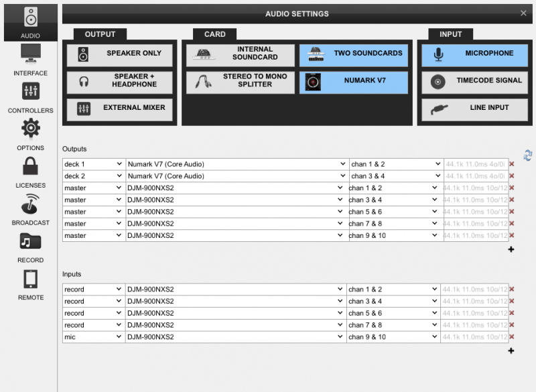
Task: Open the Audio settings section
Action: pyautogui.click(x=30, y=23)
